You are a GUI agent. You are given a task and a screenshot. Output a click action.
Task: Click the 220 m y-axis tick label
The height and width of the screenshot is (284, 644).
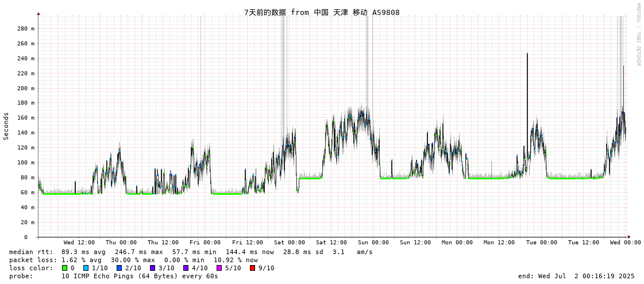point(26,73)
